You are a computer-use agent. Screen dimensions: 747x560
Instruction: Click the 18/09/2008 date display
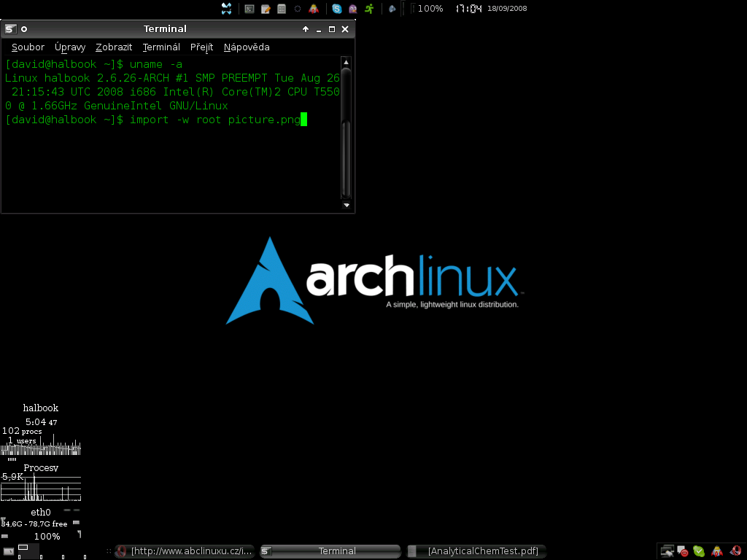point(507,9)
